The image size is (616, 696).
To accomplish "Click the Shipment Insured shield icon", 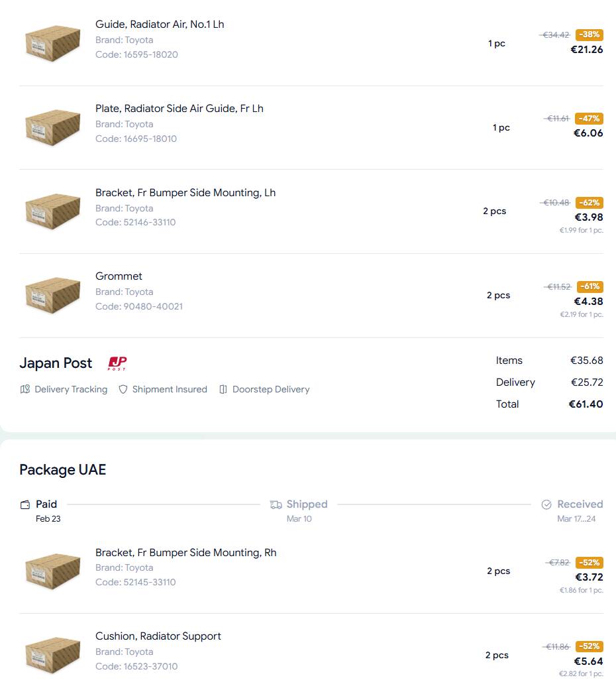I will (123, 389).
